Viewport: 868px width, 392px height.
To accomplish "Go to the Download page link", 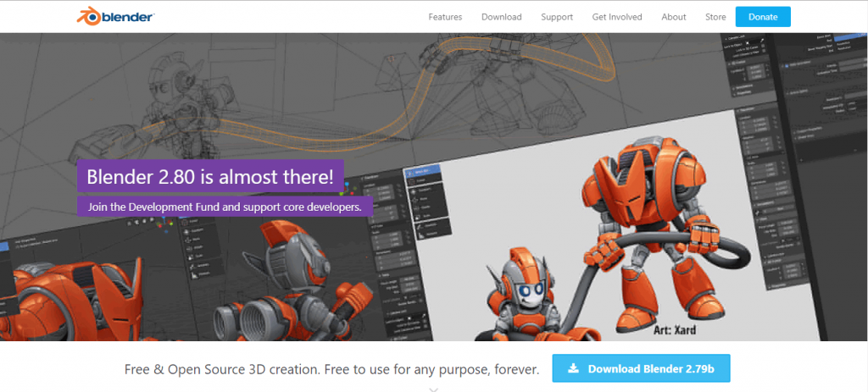I will pos(502,17).
